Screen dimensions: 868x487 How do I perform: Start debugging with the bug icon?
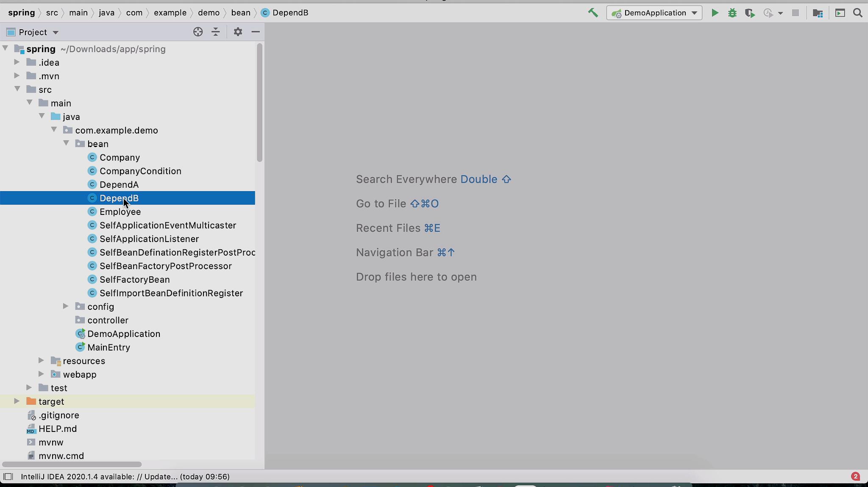coord(732,13)
